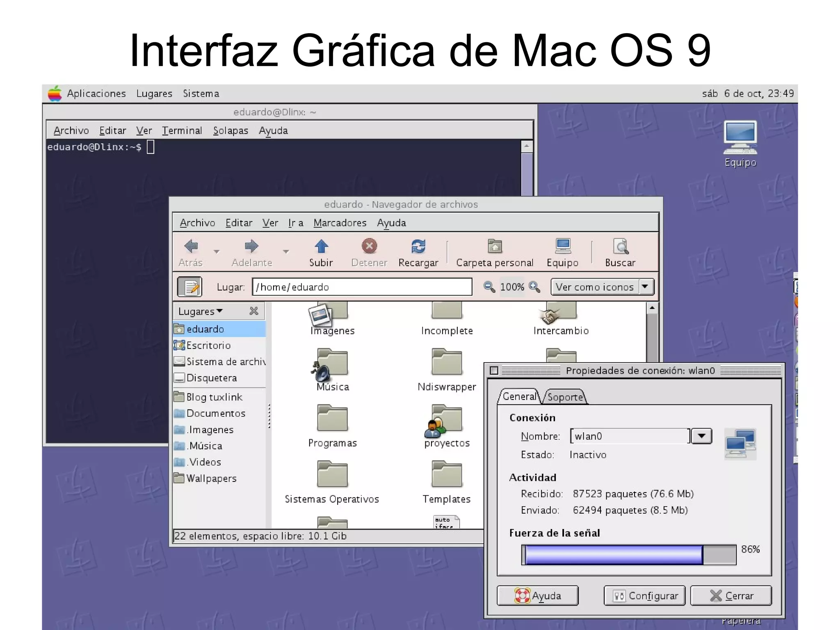
Task: Close the Lugares side pane
Action: point(254,311)
